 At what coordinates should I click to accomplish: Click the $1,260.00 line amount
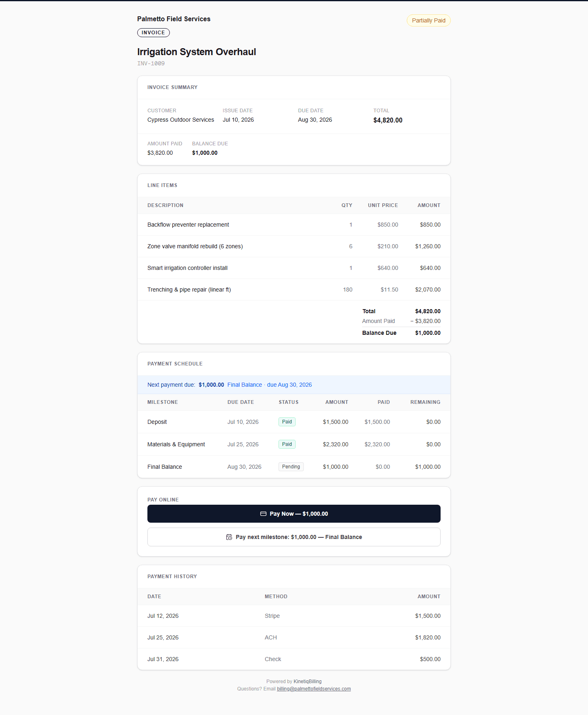click(x=428, y=246)
